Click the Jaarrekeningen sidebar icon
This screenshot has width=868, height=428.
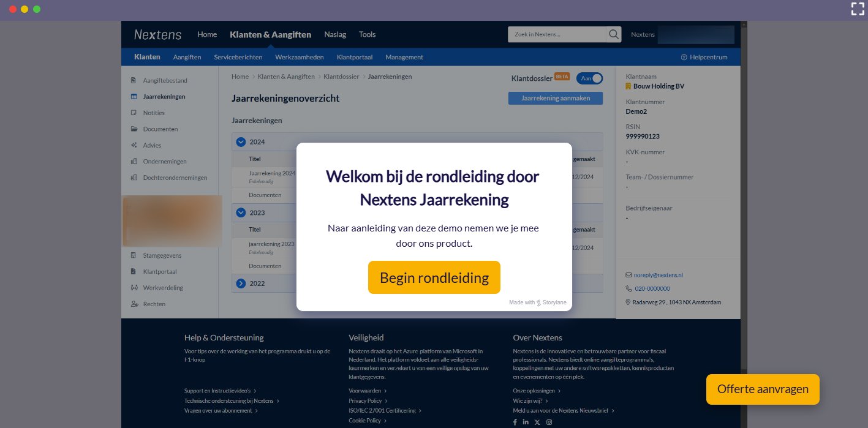coord(134,97)
